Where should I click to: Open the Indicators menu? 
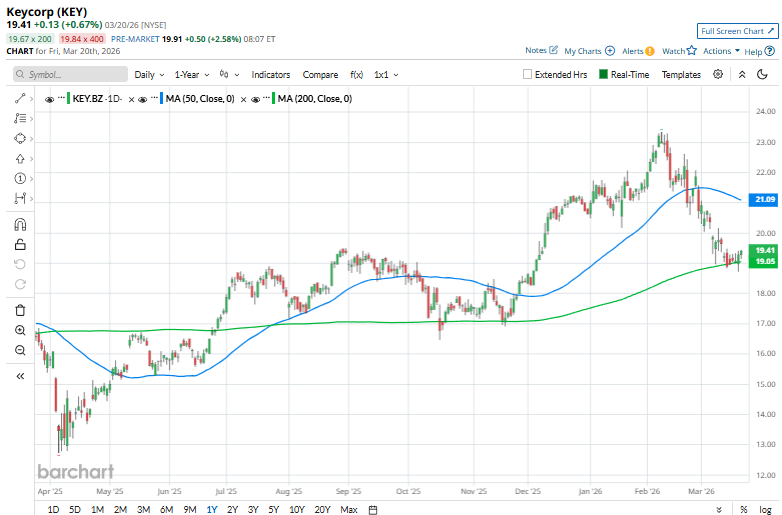point(270,74)
